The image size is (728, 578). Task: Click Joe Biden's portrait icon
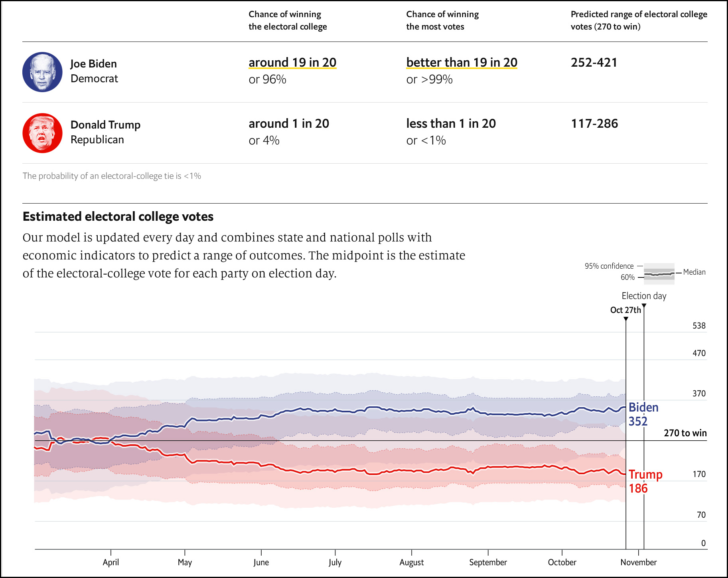pos(42,72)
